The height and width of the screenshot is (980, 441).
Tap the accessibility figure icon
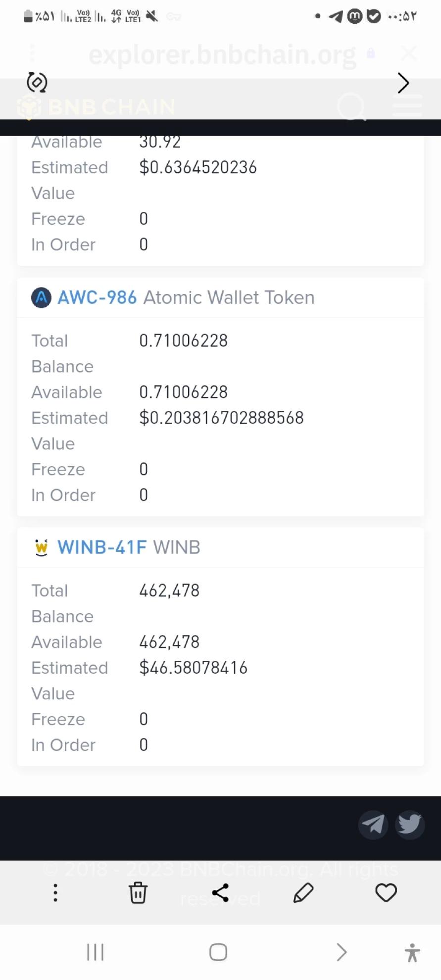tap(412, 952)
